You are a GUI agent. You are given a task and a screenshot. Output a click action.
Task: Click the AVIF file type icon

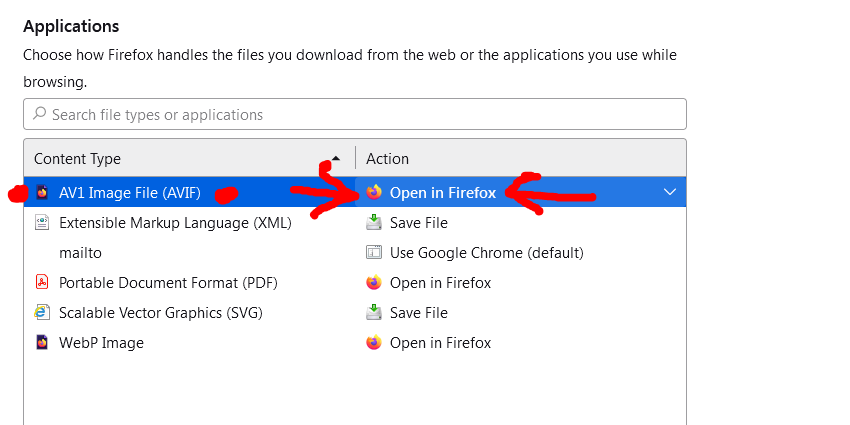[x=42, y=192]
